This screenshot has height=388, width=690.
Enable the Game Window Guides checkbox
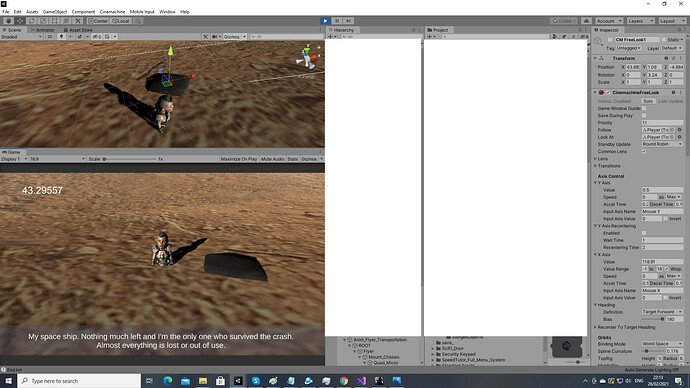(644, 108)
